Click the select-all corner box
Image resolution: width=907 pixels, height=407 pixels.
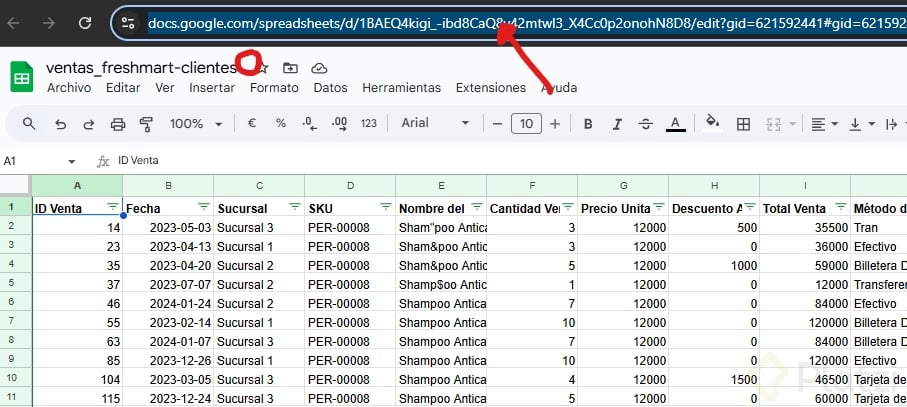[x=16, y=186]
